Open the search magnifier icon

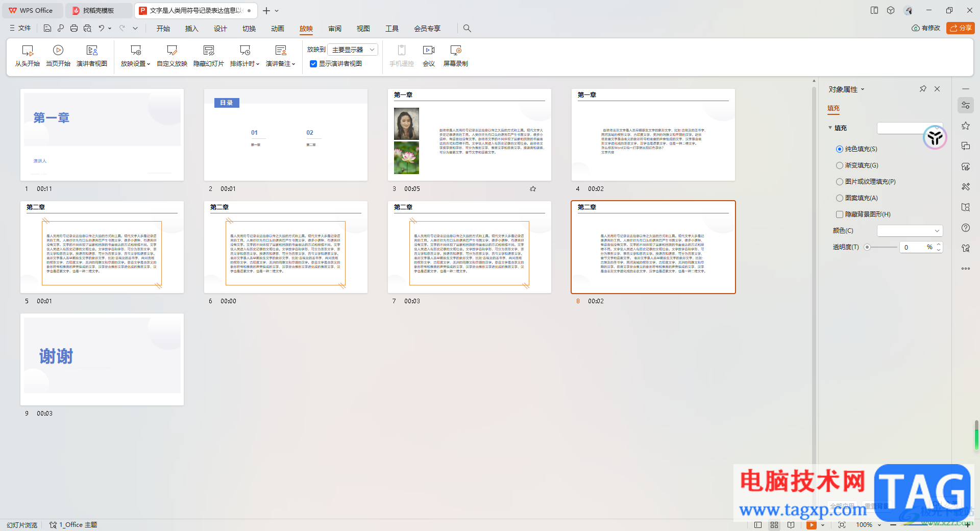coord(467,28)
